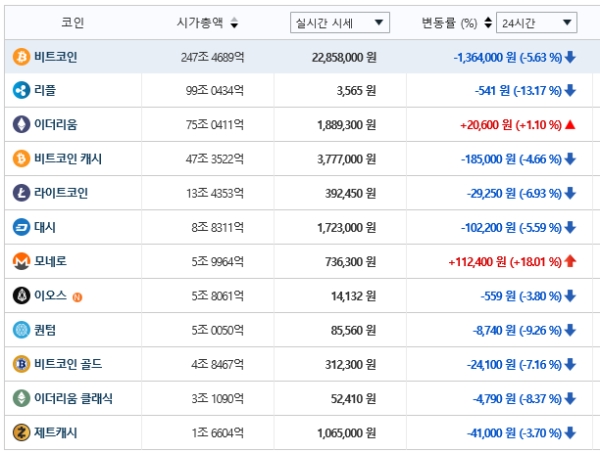Open the 24시간 period dropdown
This screenshot has height=453, width=600.
(537, 22)
